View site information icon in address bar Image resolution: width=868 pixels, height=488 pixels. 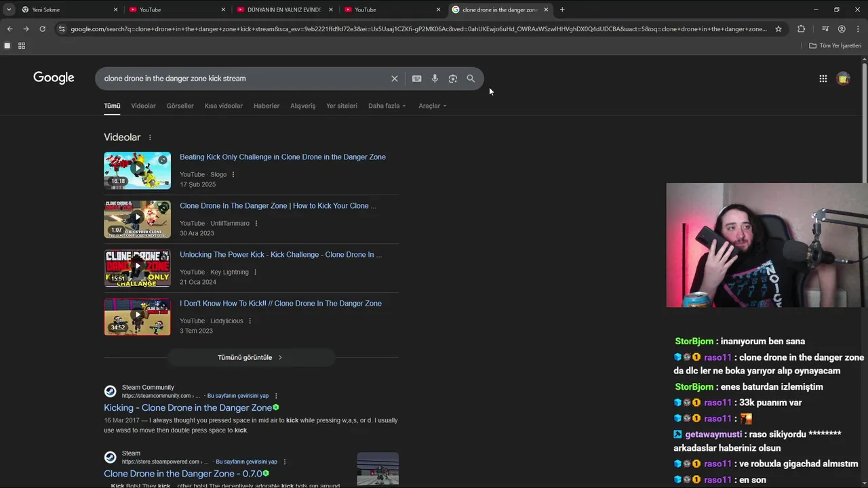pyautogui.click(x=62, y=29)
